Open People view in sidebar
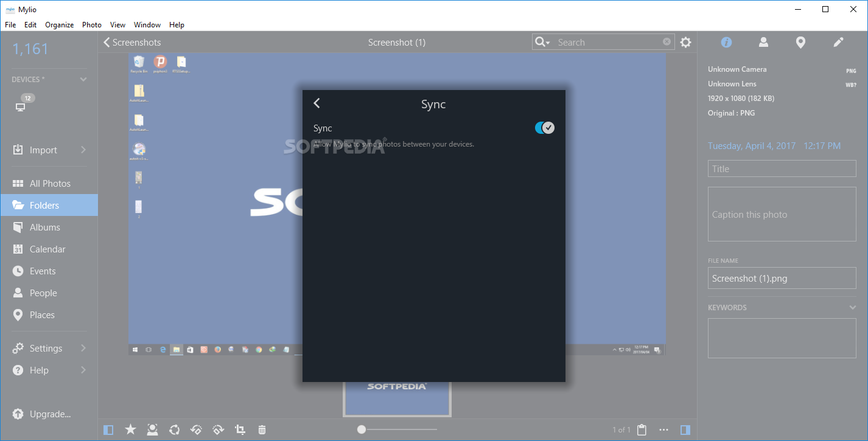The width and height of the screenshot is (868, 441). [x=49, y=293]
